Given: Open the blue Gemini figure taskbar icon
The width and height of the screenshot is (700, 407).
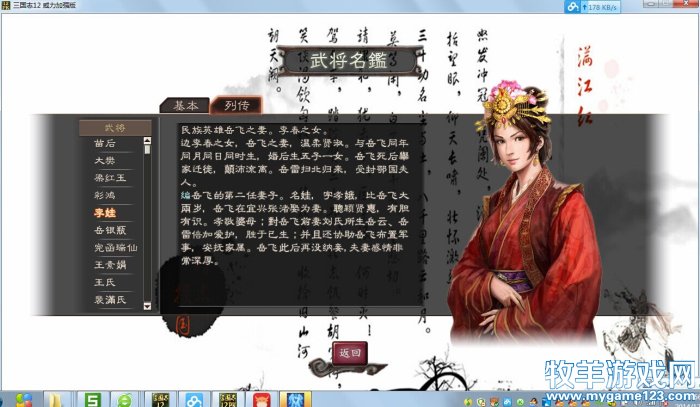Looking at the screenshot, I should click(x=295, y=400).
